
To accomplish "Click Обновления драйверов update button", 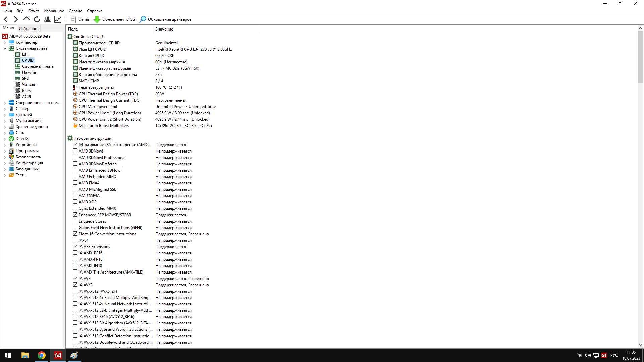I will coord(165,19).
